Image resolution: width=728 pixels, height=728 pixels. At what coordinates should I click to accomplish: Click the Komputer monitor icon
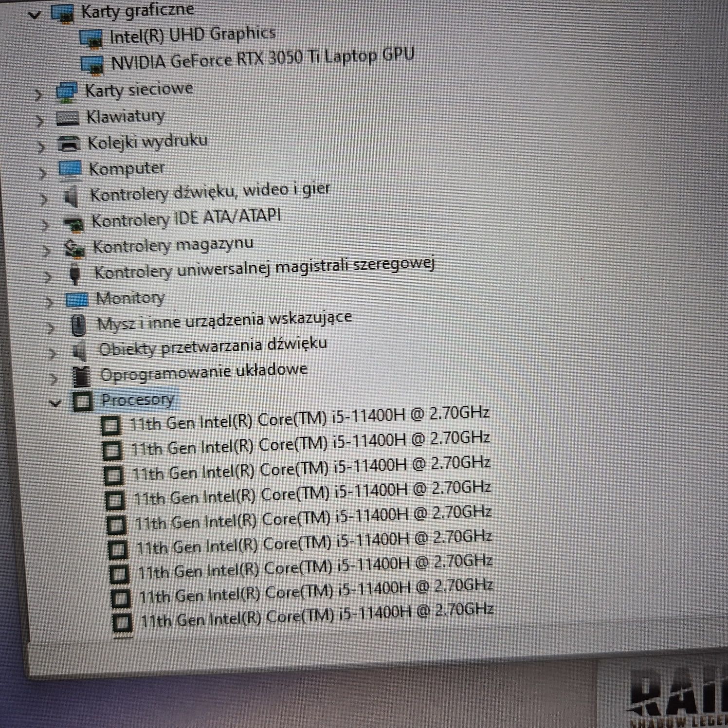70,170
